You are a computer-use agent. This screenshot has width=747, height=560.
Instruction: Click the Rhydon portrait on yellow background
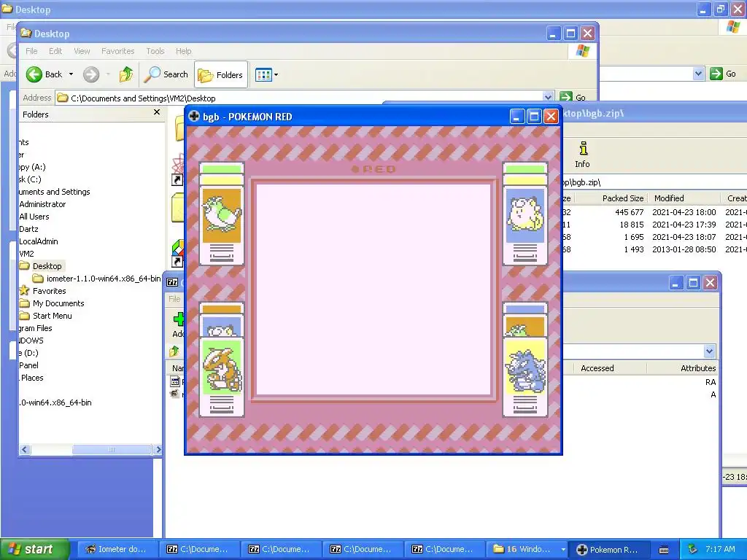[525, 367]
